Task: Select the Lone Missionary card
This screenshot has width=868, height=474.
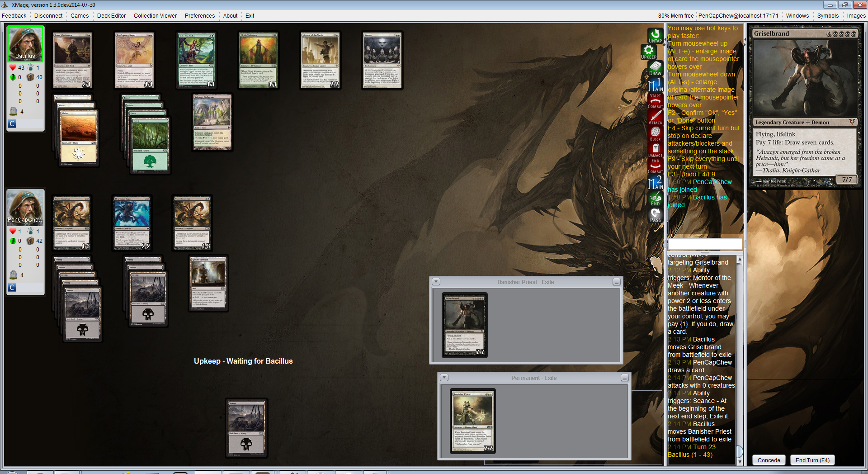Action: click(x=72, y=60)
